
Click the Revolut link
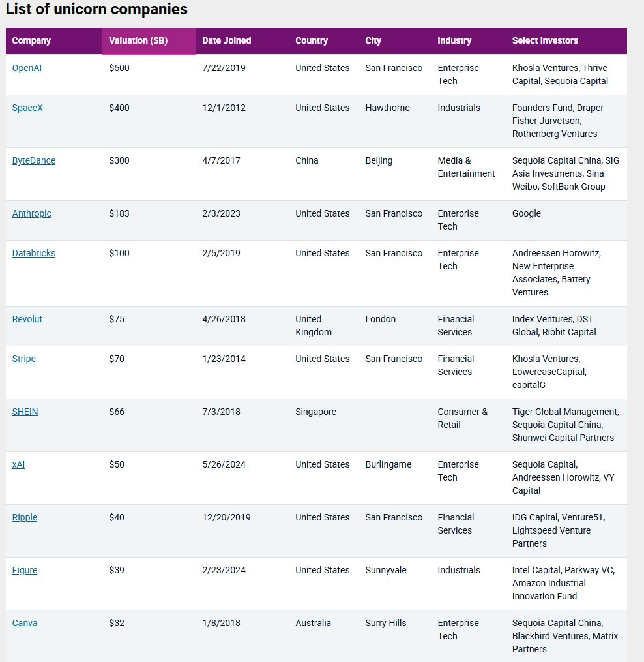[x=27, y=319]
